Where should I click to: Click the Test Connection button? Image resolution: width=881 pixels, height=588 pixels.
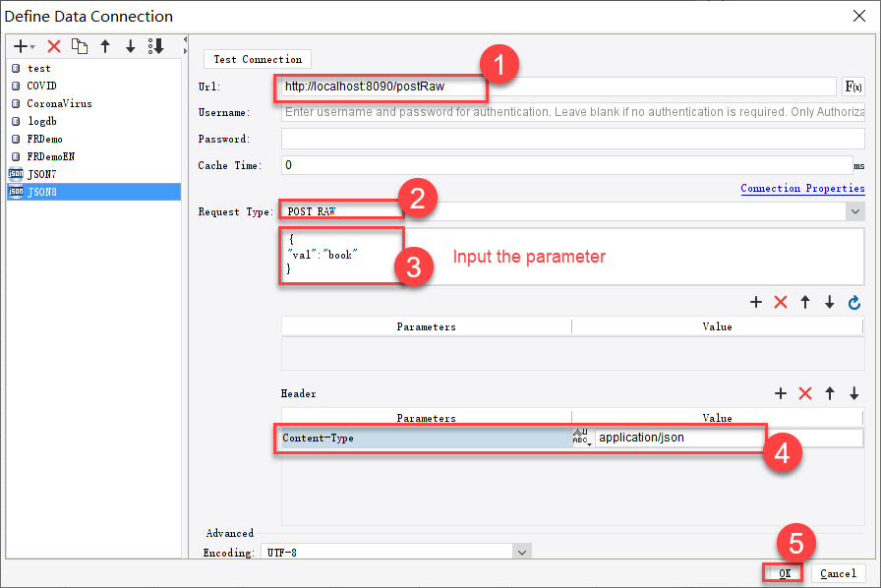point(257,59)
